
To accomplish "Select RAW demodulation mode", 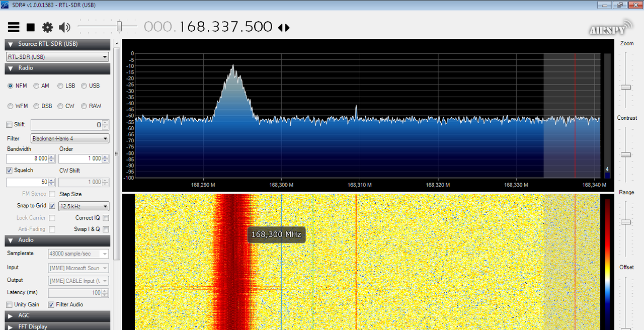I will pos(91,106).
